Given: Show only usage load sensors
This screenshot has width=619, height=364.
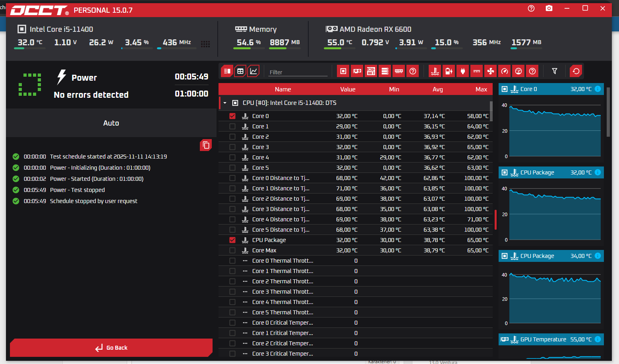Looking at the screenshot, I should [x=518, y=71].
